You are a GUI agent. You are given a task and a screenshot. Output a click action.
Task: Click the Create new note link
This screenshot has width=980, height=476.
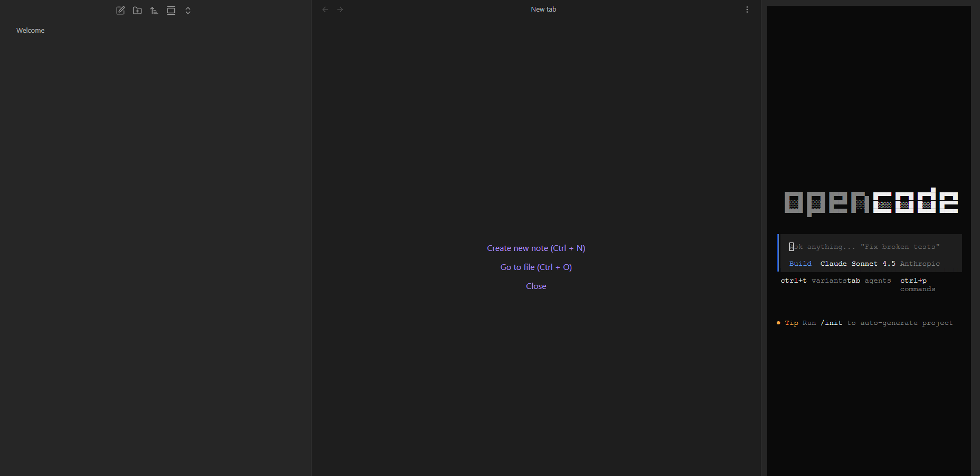[536, 248]
